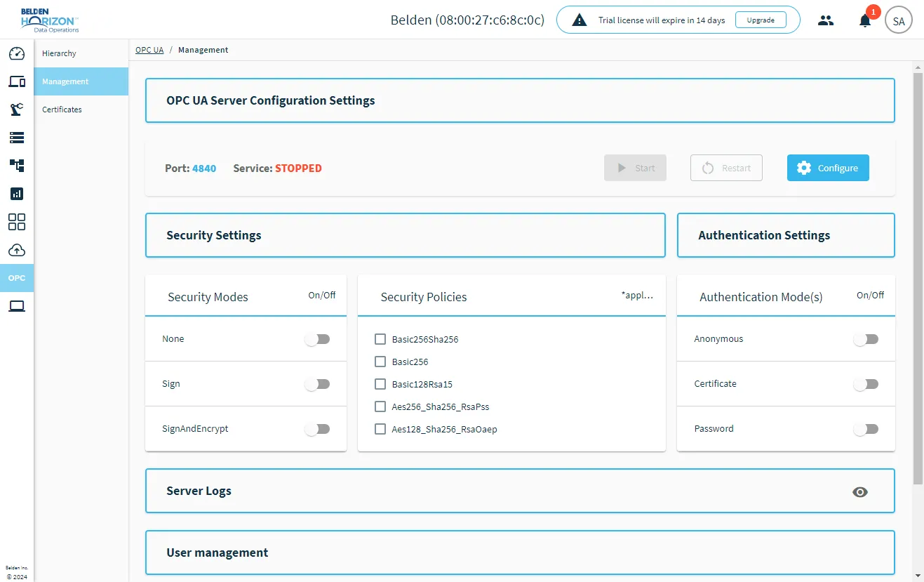Enable the Anonymous authentication mode toggle
The image size is (924, 582).
point(866,339)
